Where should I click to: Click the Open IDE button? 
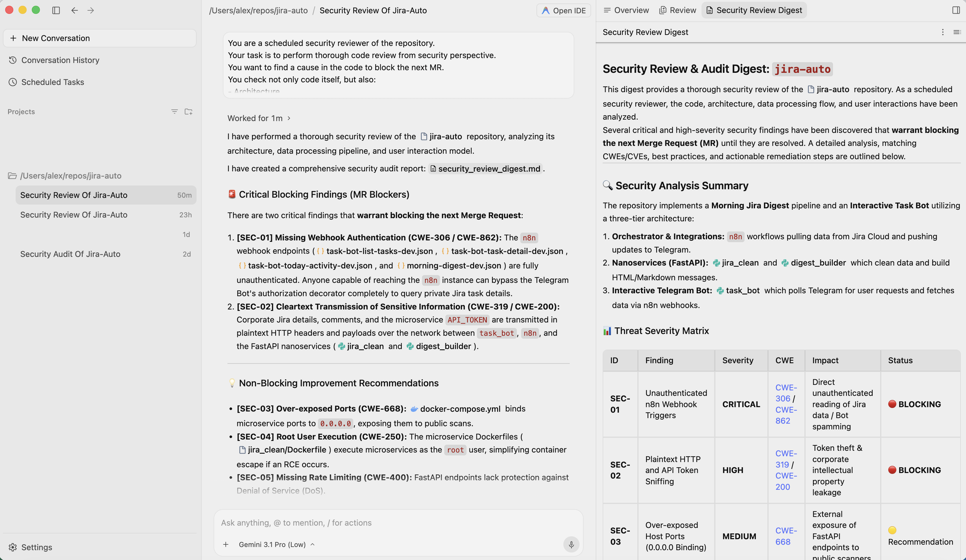[564, 10]
